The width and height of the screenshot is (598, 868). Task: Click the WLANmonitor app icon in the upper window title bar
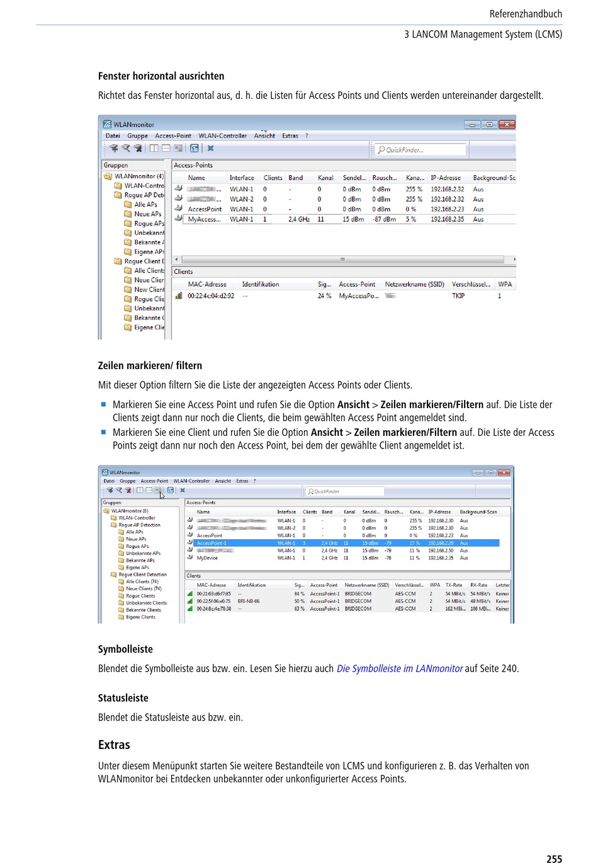tap(108, 124)
